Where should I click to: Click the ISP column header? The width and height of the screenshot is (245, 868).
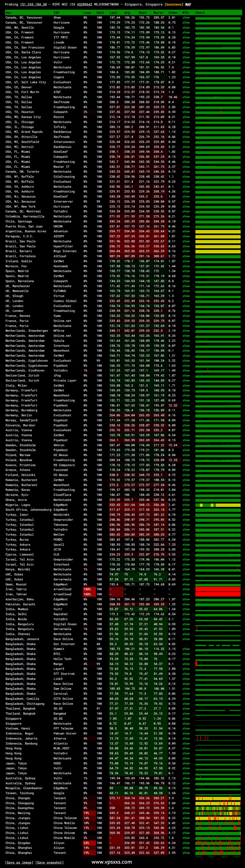(x=56, y=13)
